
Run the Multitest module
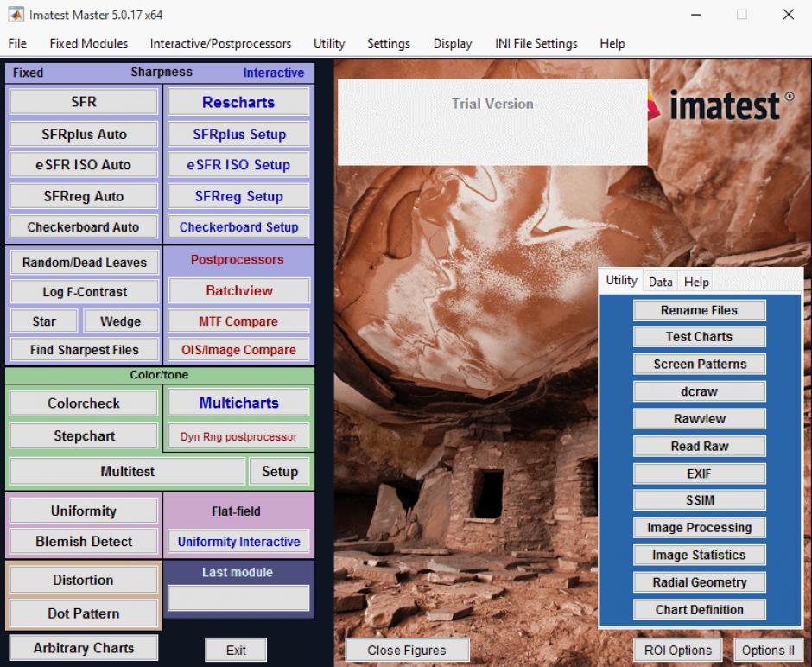tap(127, 471)
